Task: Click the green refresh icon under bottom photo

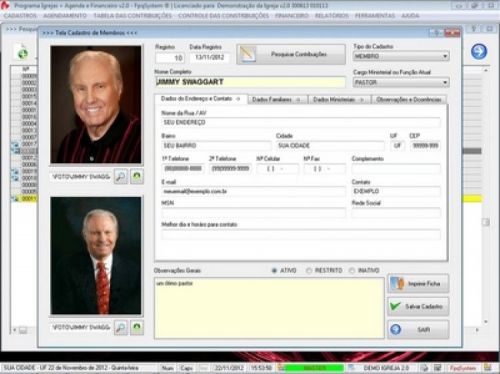Action: pos(137,328)
